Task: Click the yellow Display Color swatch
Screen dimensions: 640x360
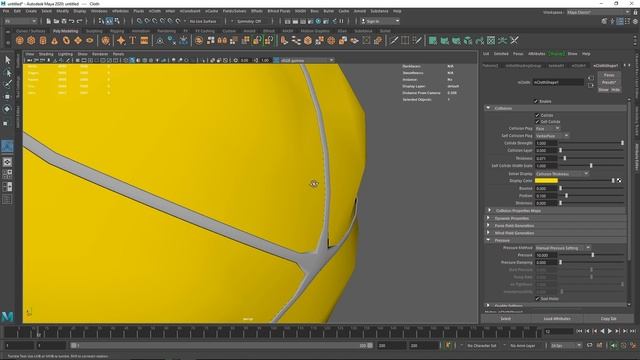Action: pos(546,180)
